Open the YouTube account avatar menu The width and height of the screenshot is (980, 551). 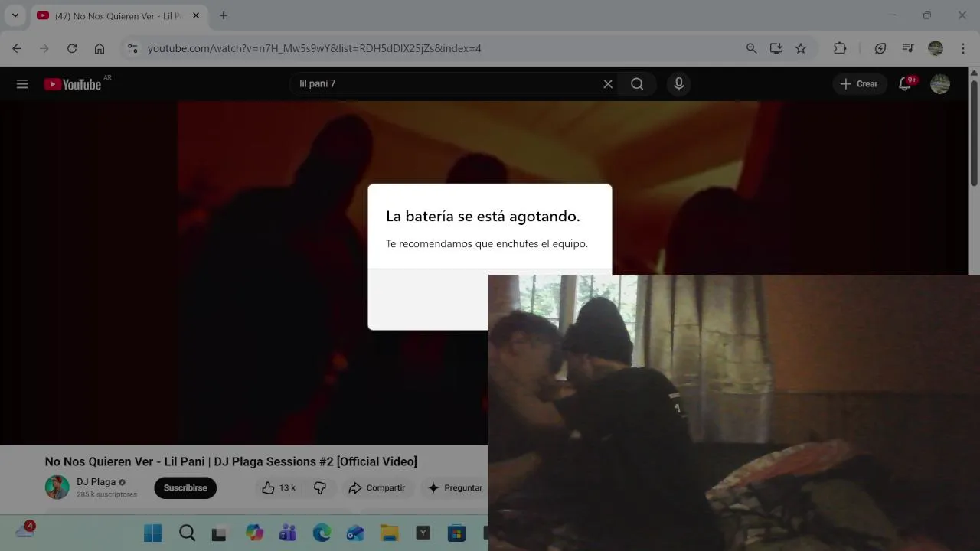click(940, 84)
